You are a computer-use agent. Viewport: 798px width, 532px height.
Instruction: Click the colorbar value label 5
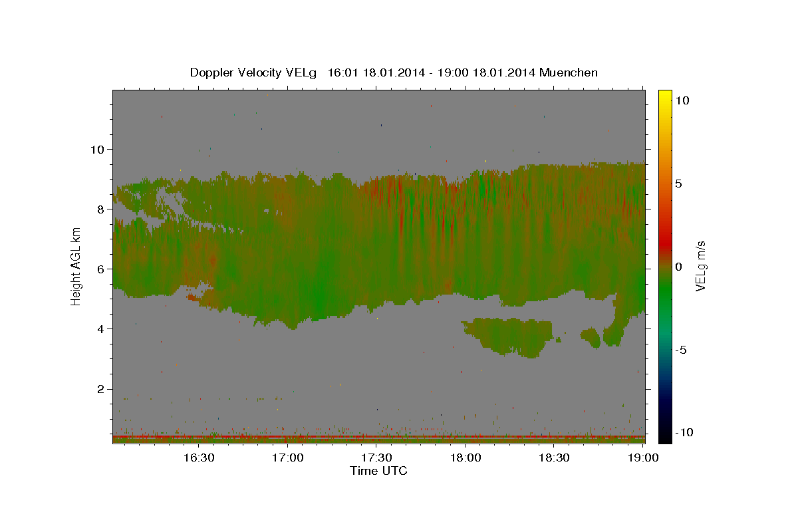click(x=680, y=184)
